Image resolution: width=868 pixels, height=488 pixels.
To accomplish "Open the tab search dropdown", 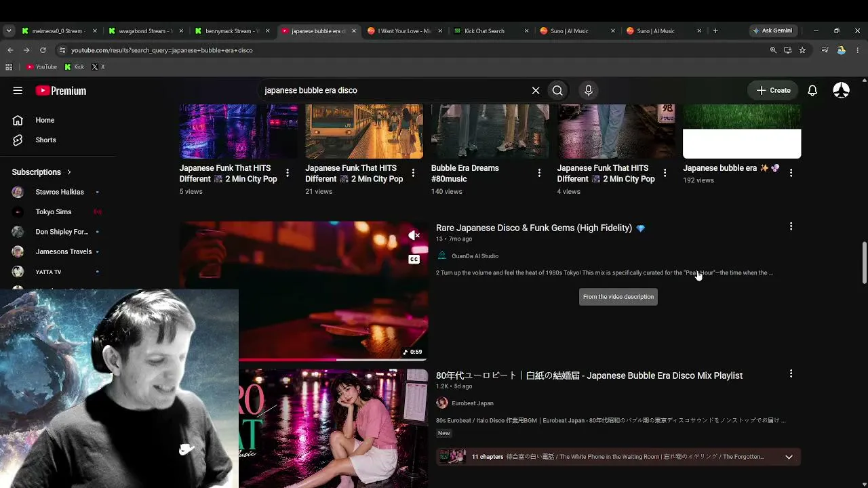I will [x=8, y=30].
